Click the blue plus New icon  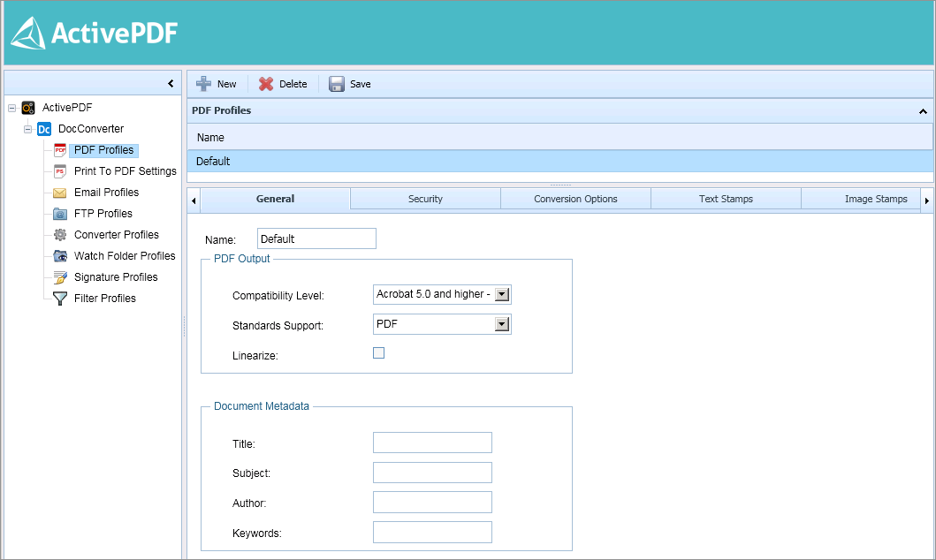[203, 84]
